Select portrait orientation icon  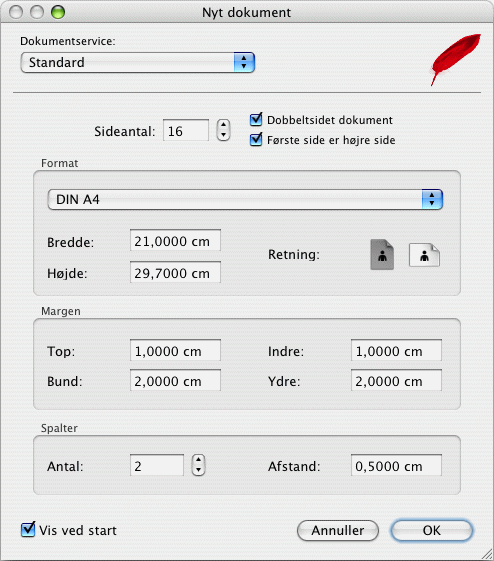pos(382,255)
